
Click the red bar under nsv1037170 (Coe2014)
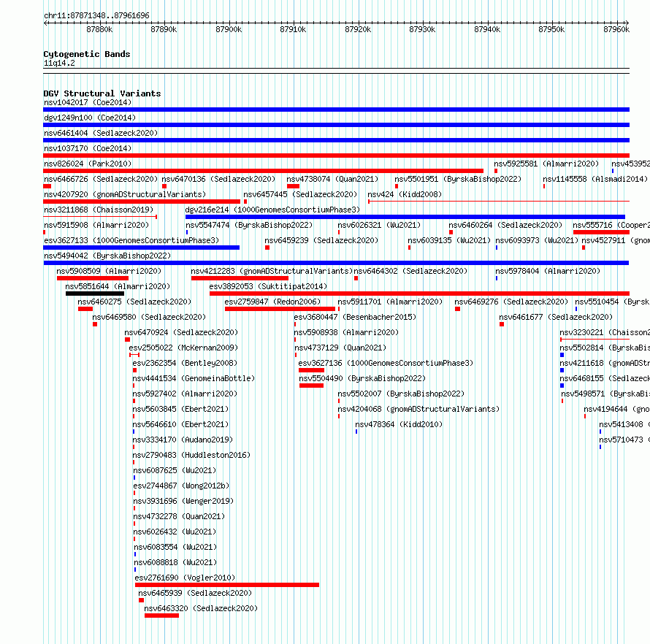pos(336,156)
